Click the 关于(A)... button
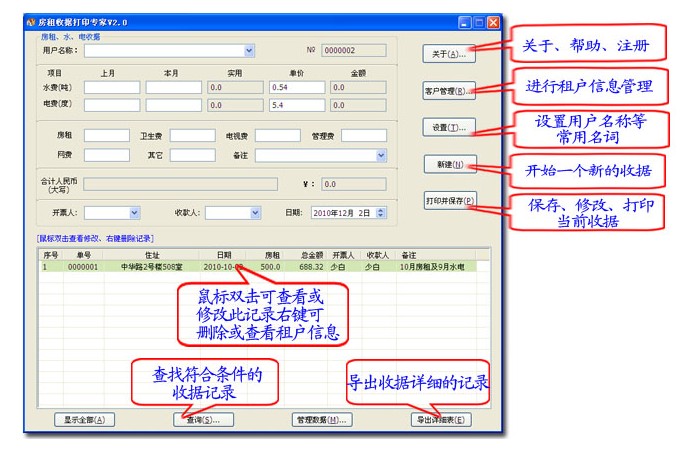The height and width of the screenshot is (455, 694). pyautogui.click(x=449, y=54)
